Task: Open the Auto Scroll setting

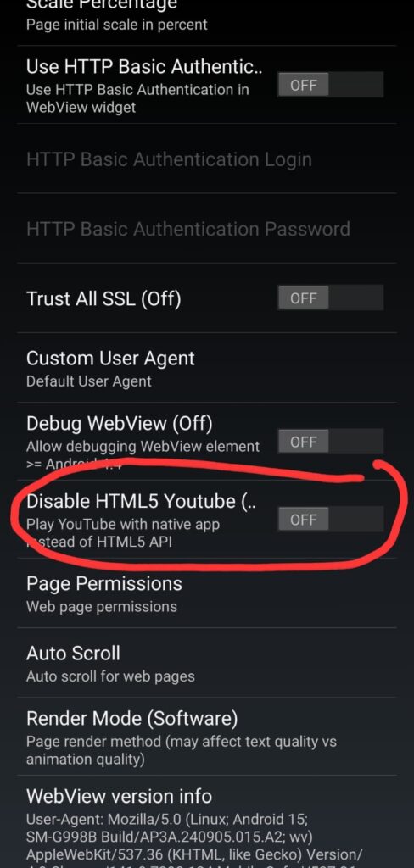Action: [207, 663]
